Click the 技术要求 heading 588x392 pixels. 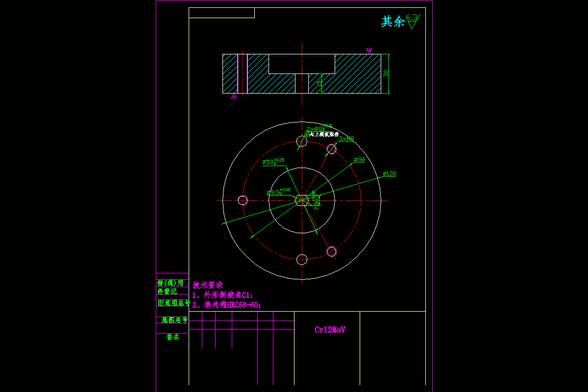pos(208,285)
